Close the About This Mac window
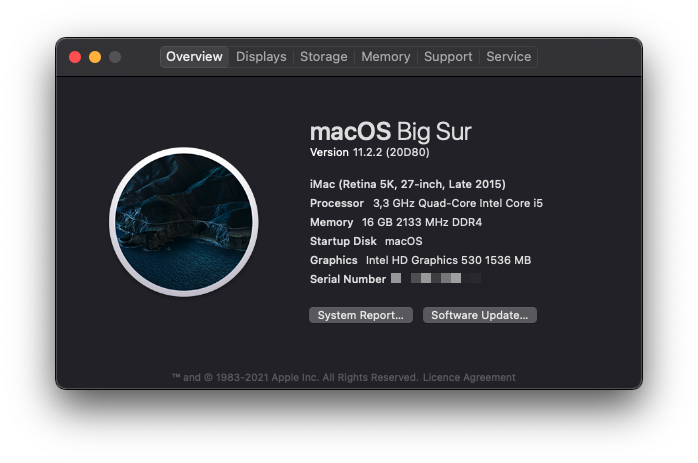The height and width of the screenshot is (463, 698). pyautogui.click(x=75, y=57)
